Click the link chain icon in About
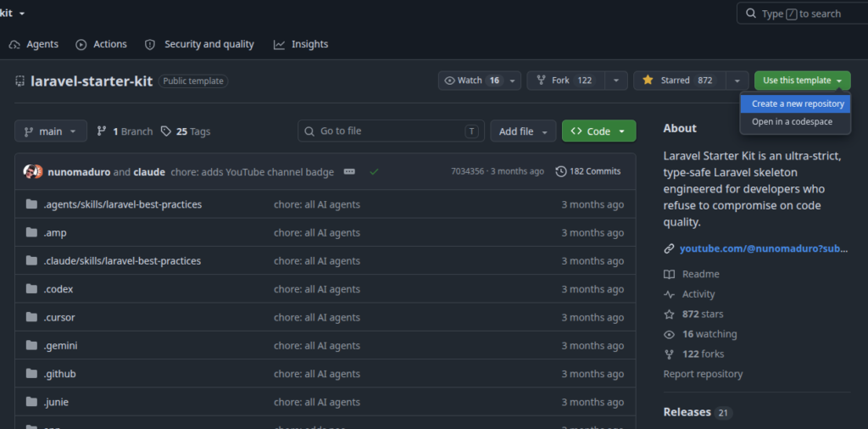 (x=670, y=248)
